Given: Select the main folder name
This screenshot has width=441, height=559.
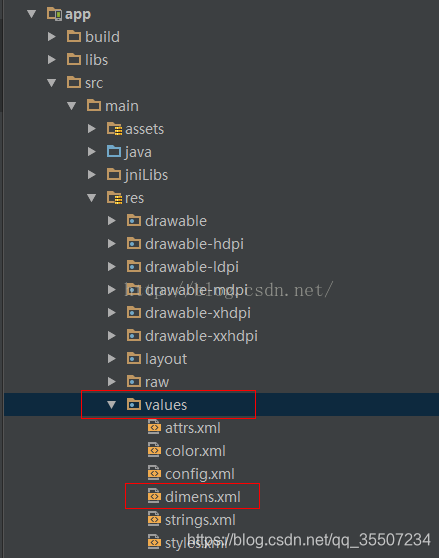Looking at the screenshot, I should pyautogui.click(x=122, y=106).
